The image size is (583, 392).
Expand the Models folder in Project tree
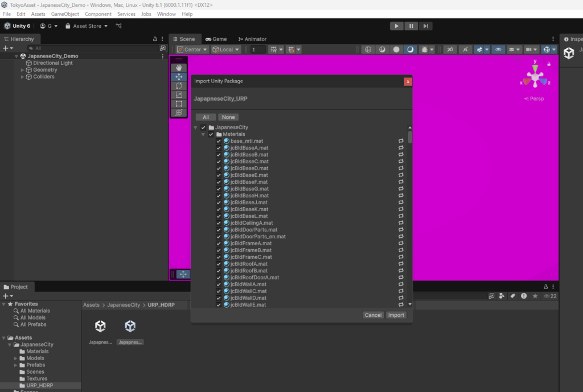(x=15, y=358)
